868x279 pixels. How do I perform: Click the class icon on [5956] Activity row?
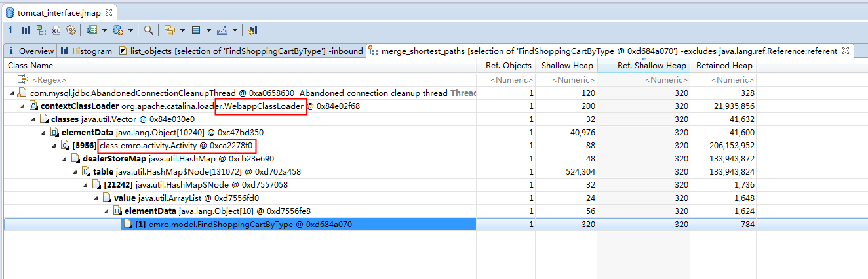[x=65, y=146]
